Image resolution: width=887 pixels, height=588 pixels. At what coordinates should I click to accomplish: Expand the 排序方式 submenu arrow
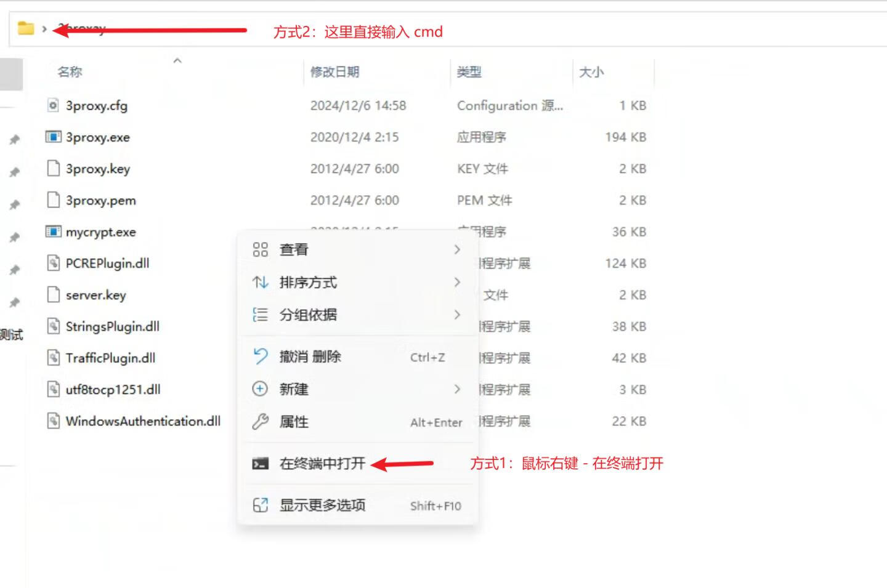click(457, 282)
